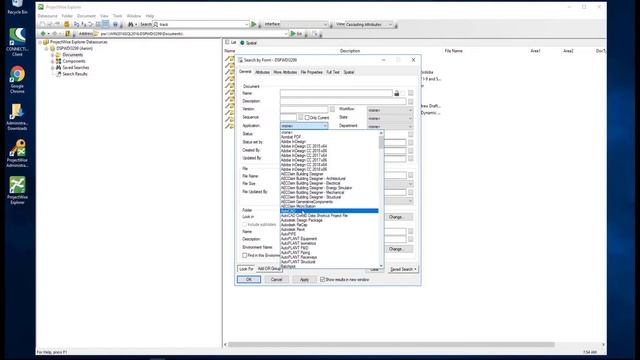640x360 pixels.
Task: Open the Folder menu
Action: [x=67, y=16]
